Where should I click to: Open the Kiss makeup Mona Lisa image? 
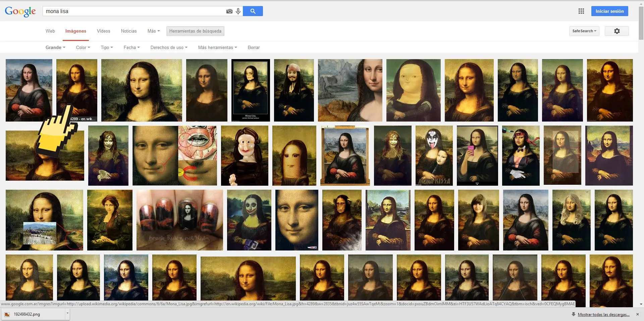tap(434, 155)
